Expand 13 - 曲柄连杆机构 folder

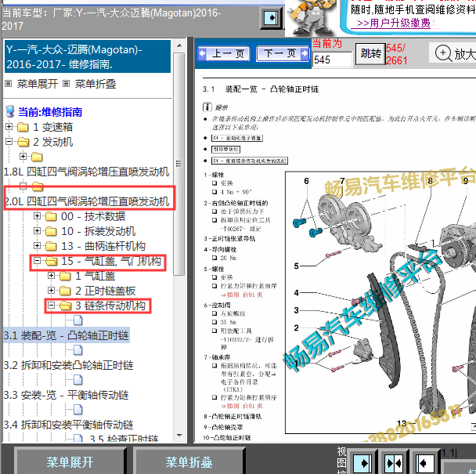[x=37, y=245]
